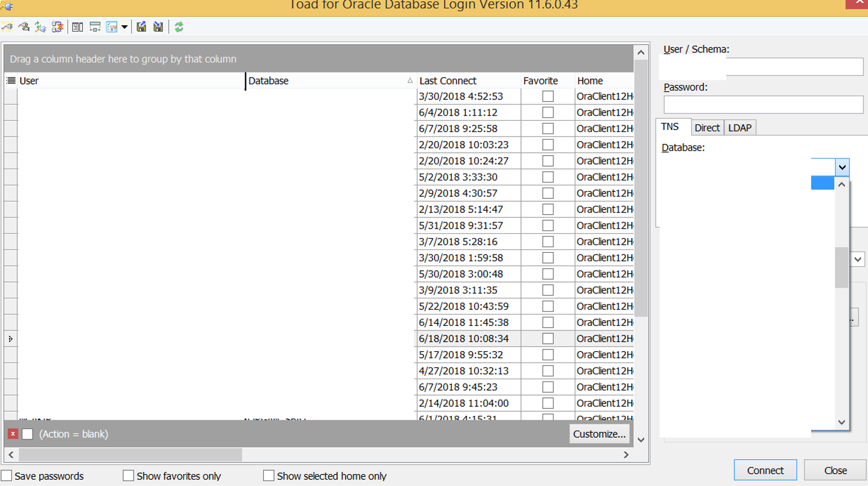The height and width of the screenshot is (486, 868).
Task: Check Favorite box for the 4/27/2018 10:32:13 row
Action: coord(548,371)
